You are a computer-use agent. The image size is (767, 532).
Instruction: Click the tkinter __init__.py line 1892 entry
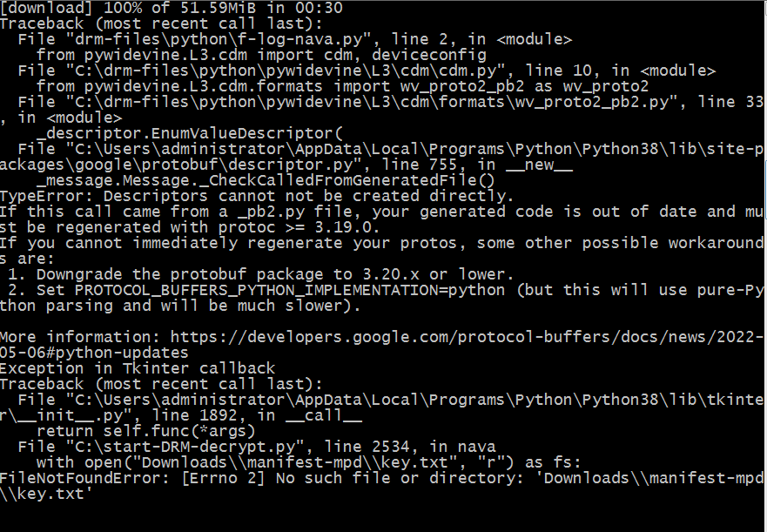[x=381, y=407]
